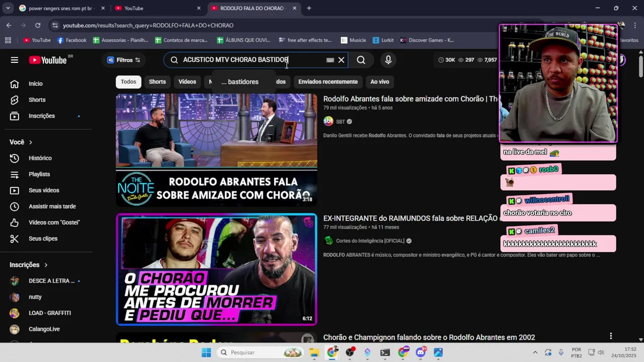Open Rodolfo Abrantes fala sobre amizade title

411,99
